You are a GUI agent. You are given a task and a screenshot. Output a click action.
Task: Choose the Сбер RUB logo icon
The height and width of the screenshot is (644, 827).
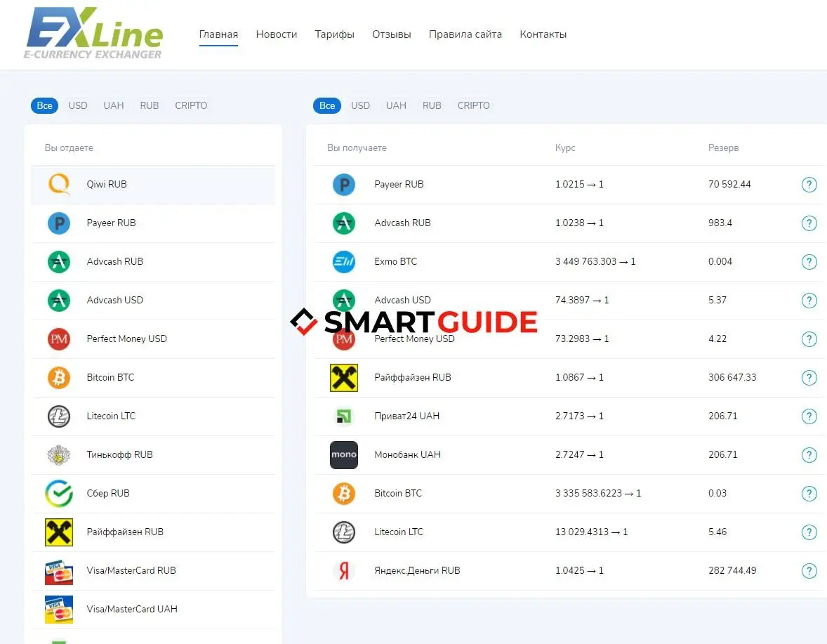(59, 494)
